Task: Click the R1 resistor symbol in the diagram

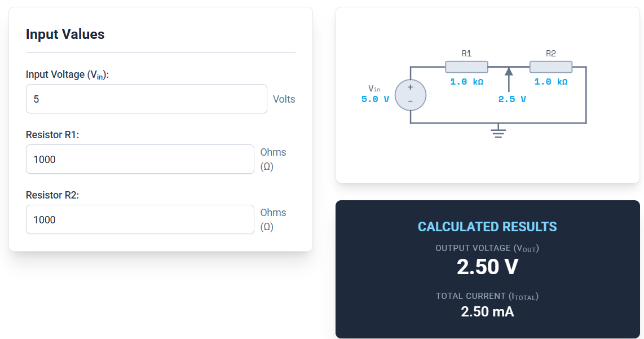Action: click(466, 66)
